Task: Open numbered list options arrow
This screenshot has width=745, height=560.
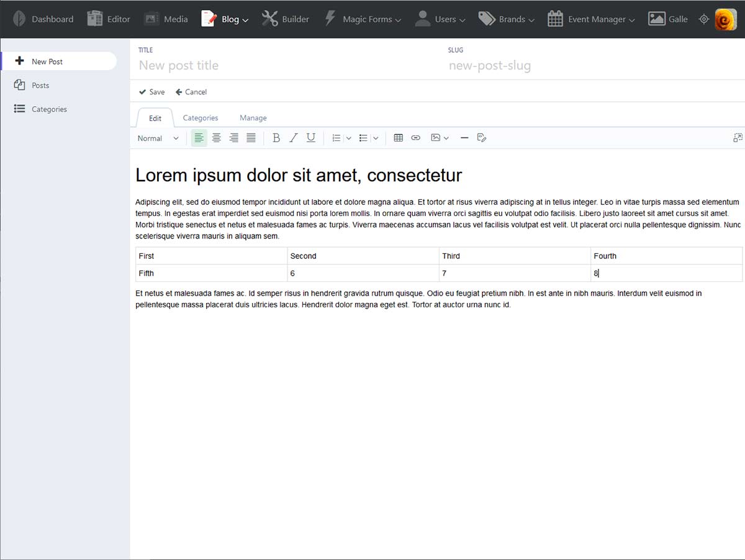Action: pyautogui.click(x=348, y=138)
